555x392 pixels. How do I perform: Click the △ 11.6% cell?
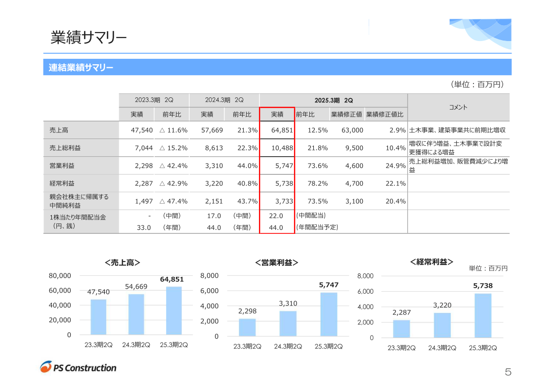(x=173, y=130)
